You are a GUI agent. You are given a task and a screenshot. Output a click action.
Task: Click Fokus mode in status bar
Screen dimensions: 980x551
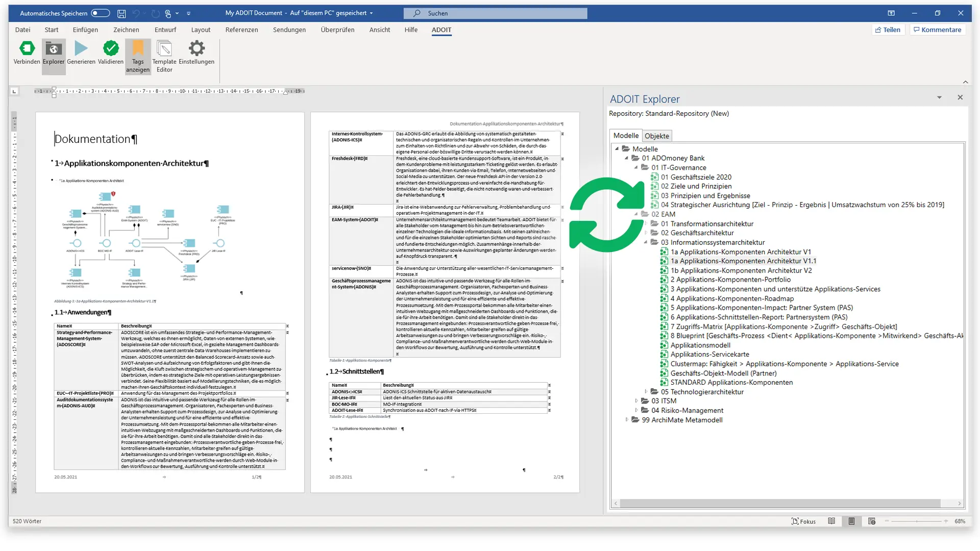pos(803,521)
